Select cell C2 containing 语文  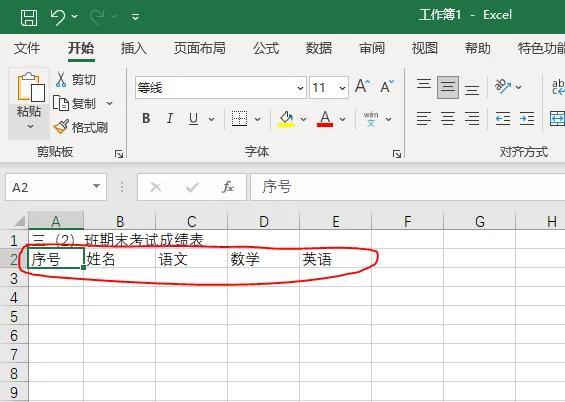(191, 259)
